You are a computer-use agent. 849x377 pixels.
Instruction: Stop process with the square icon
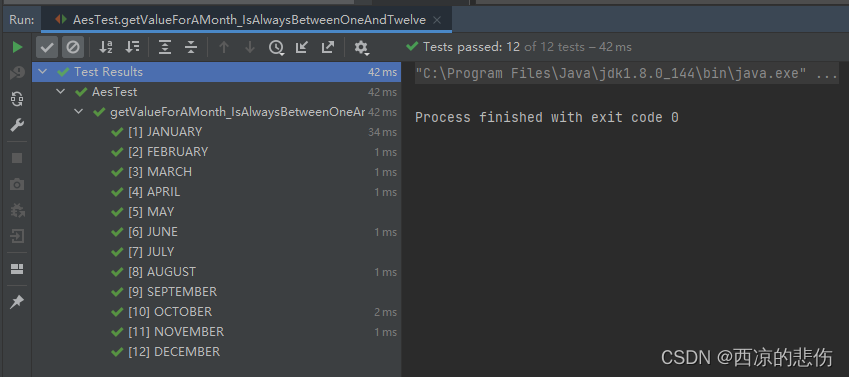(17, 158)
